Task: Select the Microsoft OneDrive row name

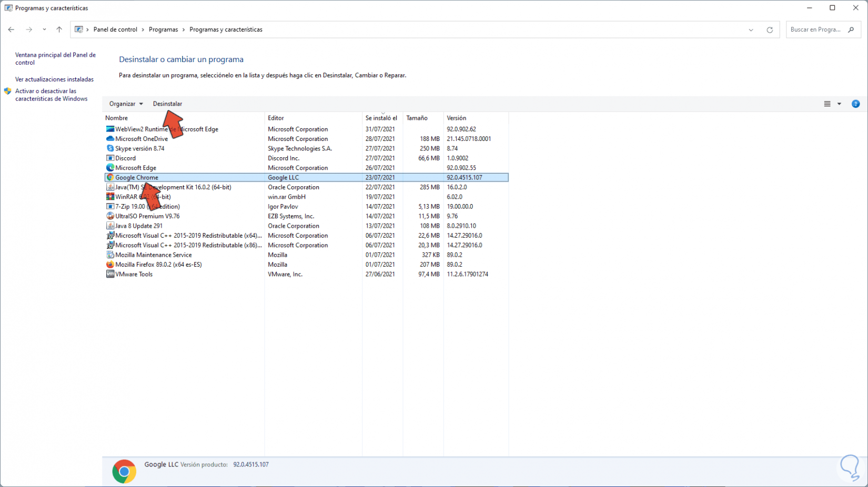Action: coord(142,139)
